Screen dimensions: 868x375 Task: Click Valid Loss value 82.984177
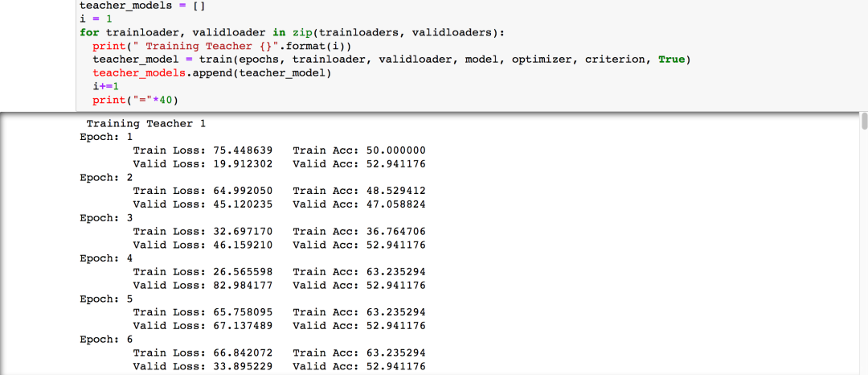(243, 285)
